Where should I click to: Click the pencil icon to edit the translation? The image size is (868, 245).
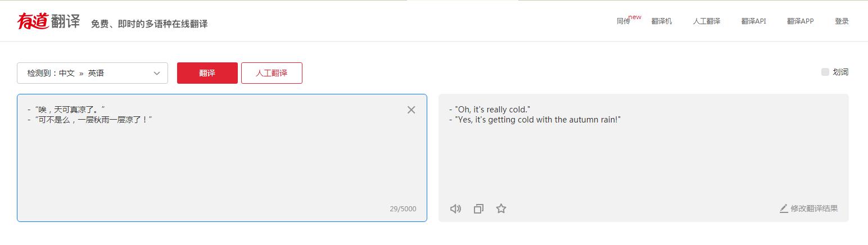coord(784,208)
